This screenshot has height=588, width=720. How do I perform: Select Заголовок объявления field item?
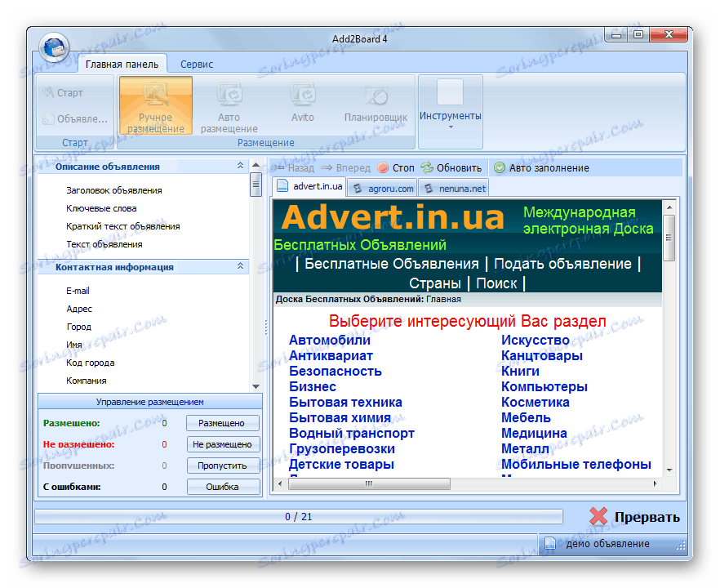114,190
